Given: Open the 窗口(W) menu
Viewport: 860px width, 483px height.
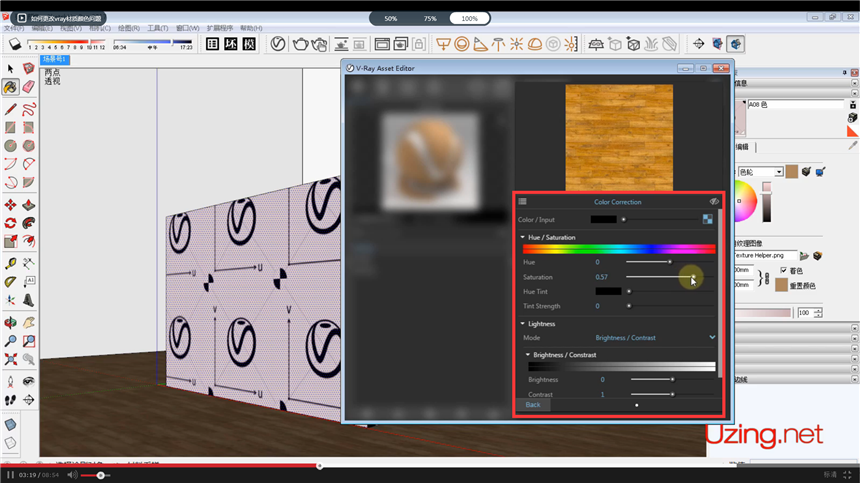Looking at the screenshot, I should pyautogui.click(x=187, y=28).
